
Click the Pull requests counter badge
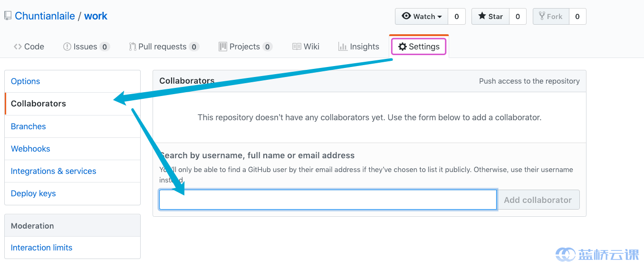pyautogui.click(x=194, y=47)
